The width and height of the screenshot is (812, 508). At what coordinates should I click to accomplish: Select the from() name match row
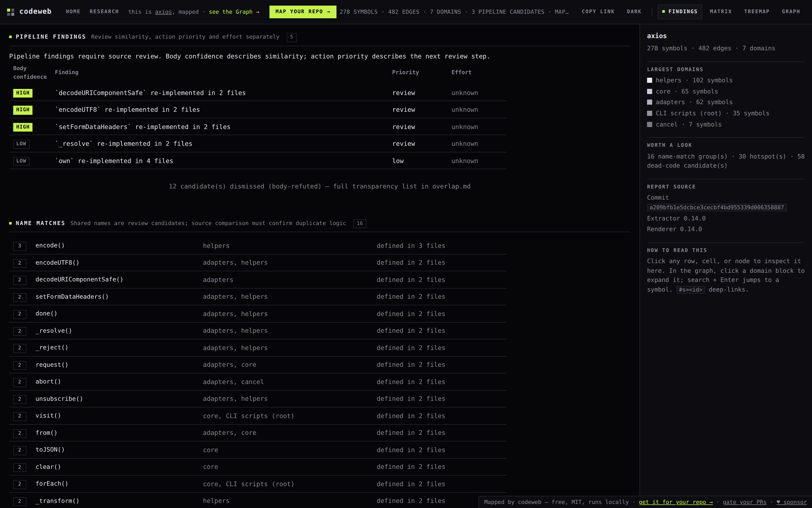tap(258, 433)
